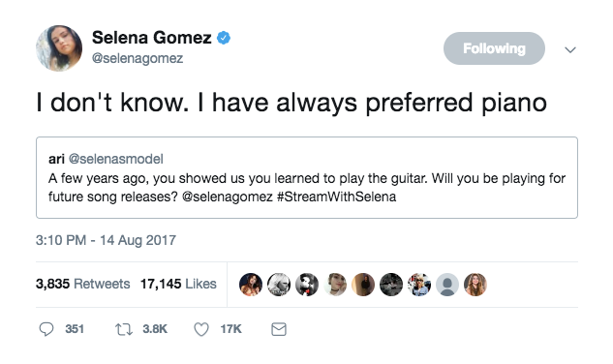Click the blue verified badge
This screenshot has width=613, height=364.
pos(224,38)
